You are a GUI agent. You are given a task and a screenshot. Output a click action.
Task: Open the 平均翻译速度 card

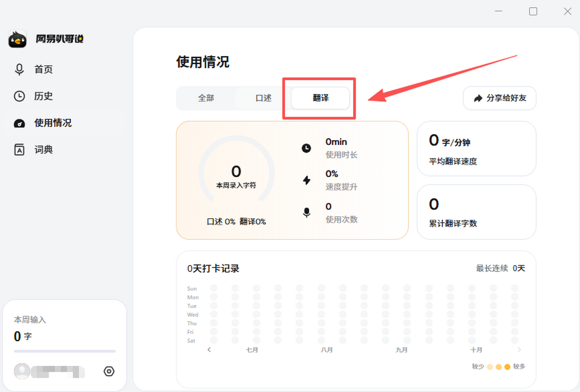click(x=477, y=149)
